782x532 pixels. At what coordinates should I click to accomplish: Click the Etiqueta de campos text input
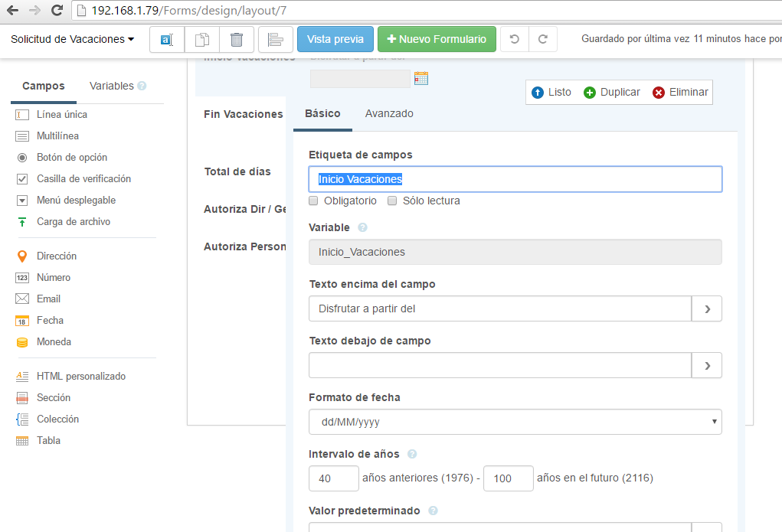point(515,179)
